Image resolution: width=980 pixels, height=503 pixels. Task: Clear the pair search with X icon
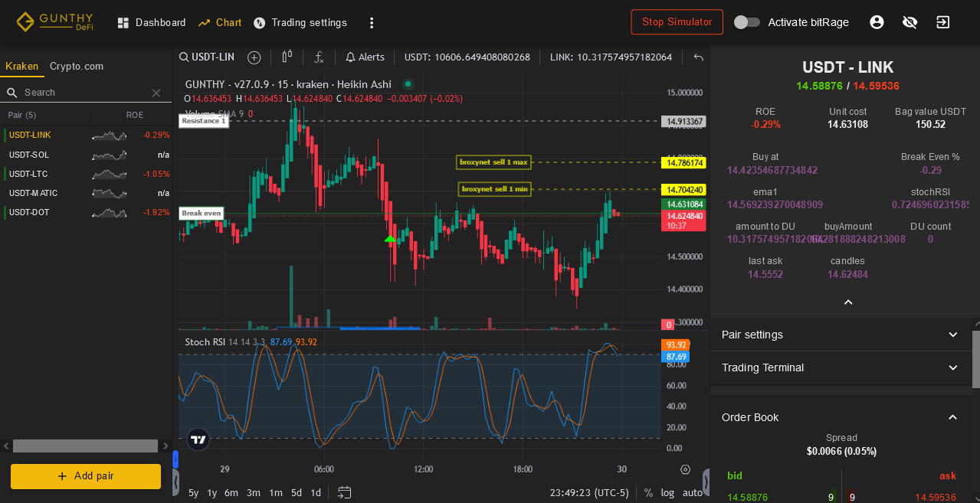(156, 93)
